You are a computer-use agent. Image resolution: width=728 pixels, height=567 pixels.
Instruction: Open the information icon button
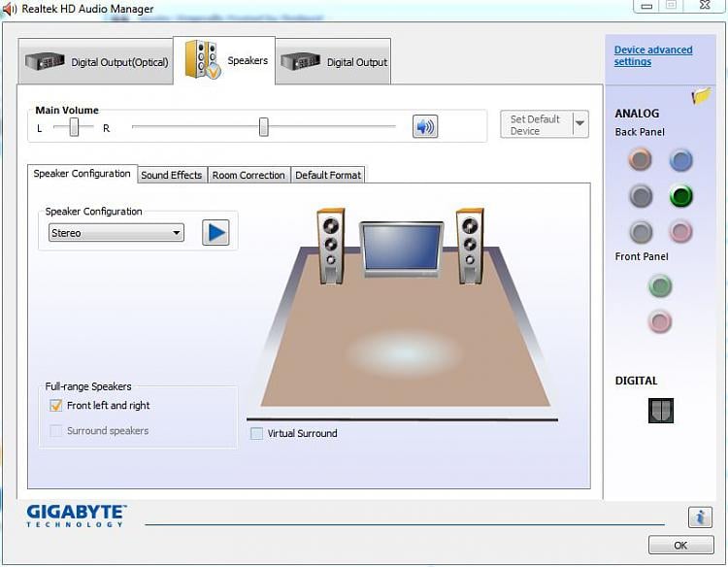coord(700,517)
